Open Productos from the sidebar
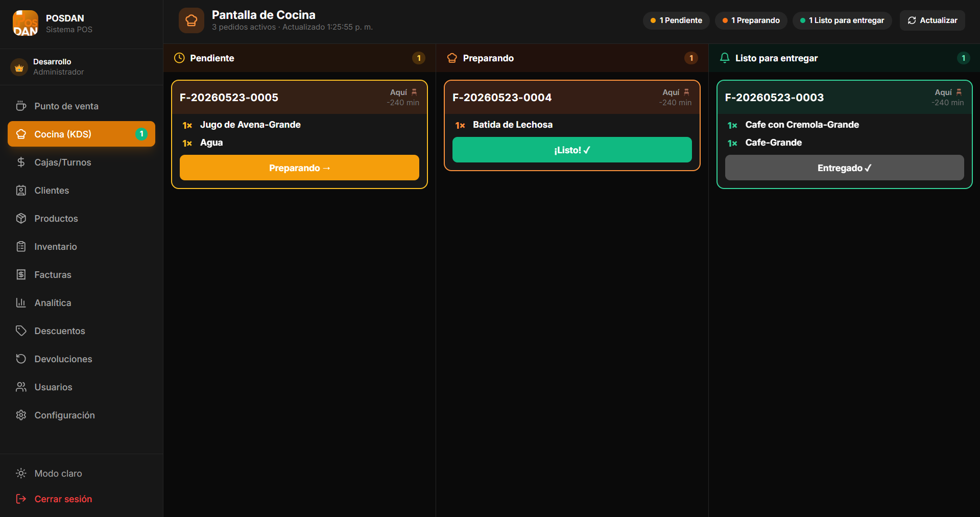The width and height of the screenshot is (980, 517). (81, 218)
